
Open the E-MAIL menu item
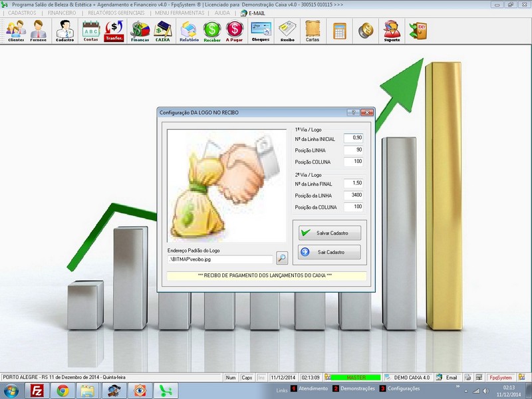click(x=253, y=13)
